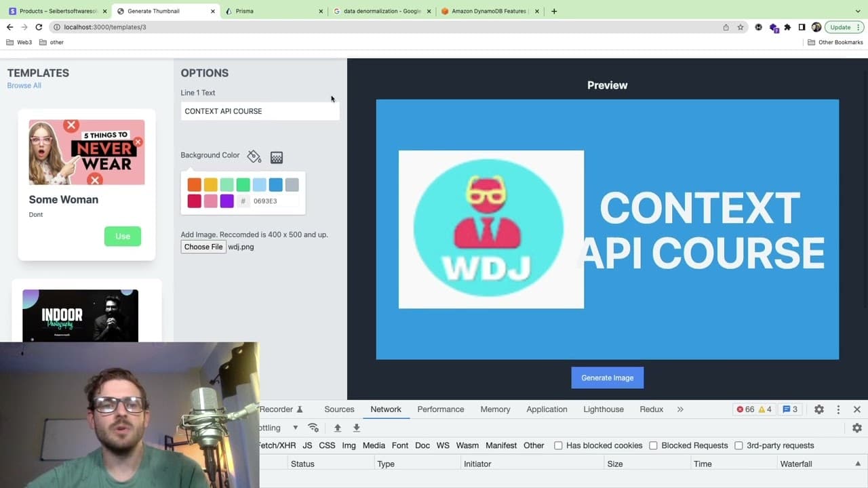Filter requests by Img
The width and height of the screenshot is (868, 488).
[349, 445]
